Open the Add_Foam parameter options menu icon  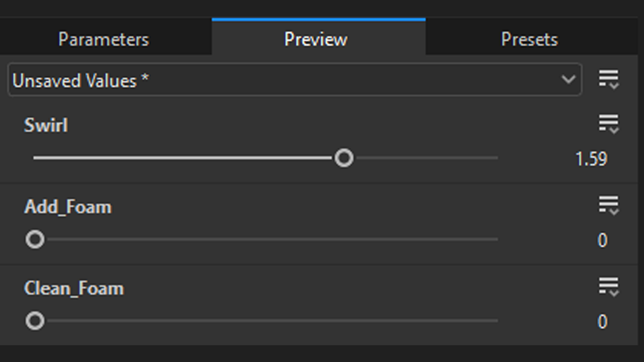point(608,205)
